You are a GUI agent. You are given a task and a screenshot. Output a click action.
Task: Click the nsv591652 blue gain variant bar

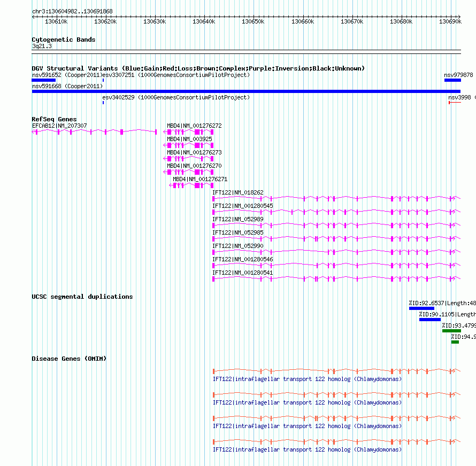click(44, 80)
